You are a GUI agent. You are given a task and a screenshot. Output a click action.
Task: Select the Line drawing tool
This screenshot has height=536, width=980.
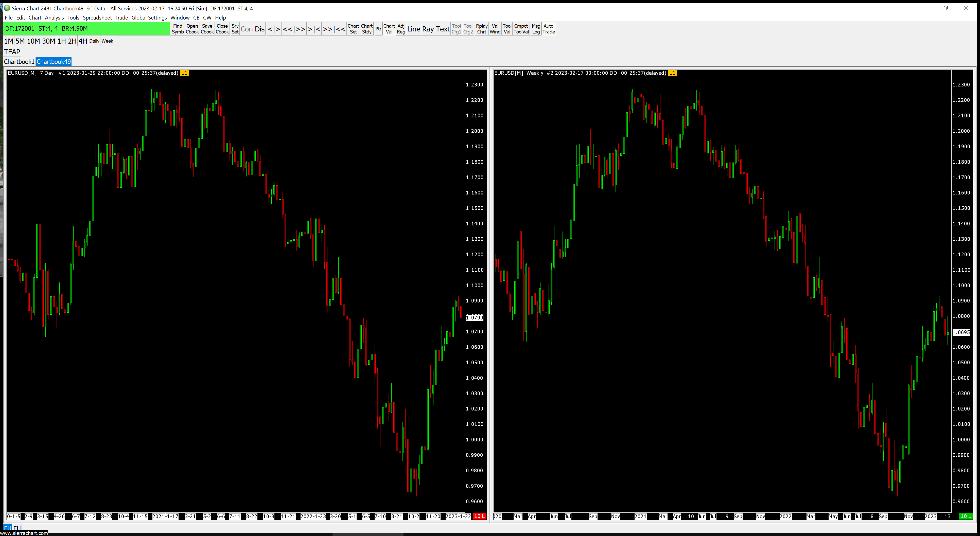(413, 29)
